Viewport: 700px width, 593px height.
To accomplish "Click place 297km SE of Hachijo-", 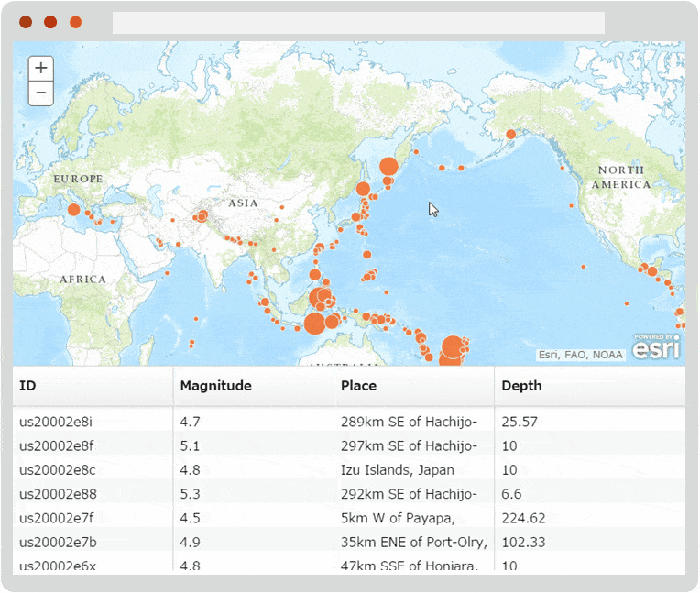I will [x=409, y=445].
